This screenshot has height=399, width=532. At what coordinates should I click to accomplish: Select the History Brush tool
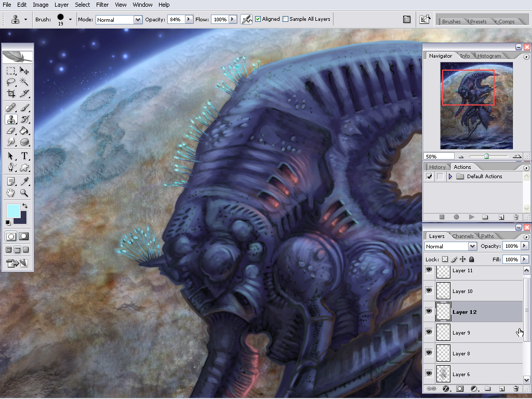point(24,119)
